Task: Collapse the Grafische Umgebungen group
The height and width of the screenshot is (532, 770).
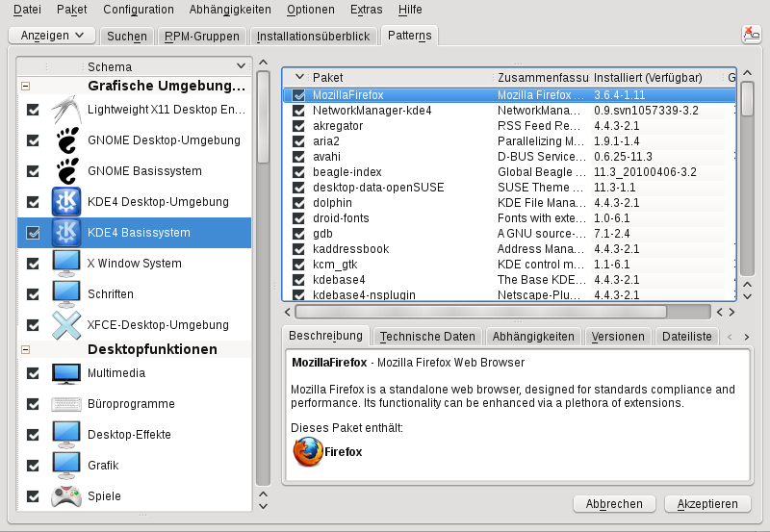Action: [x=25, y=86]
